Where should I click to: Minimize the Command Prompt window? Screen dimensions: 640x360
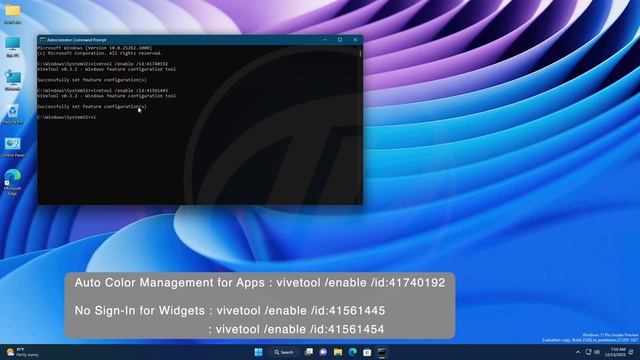[x=325, y=40]
